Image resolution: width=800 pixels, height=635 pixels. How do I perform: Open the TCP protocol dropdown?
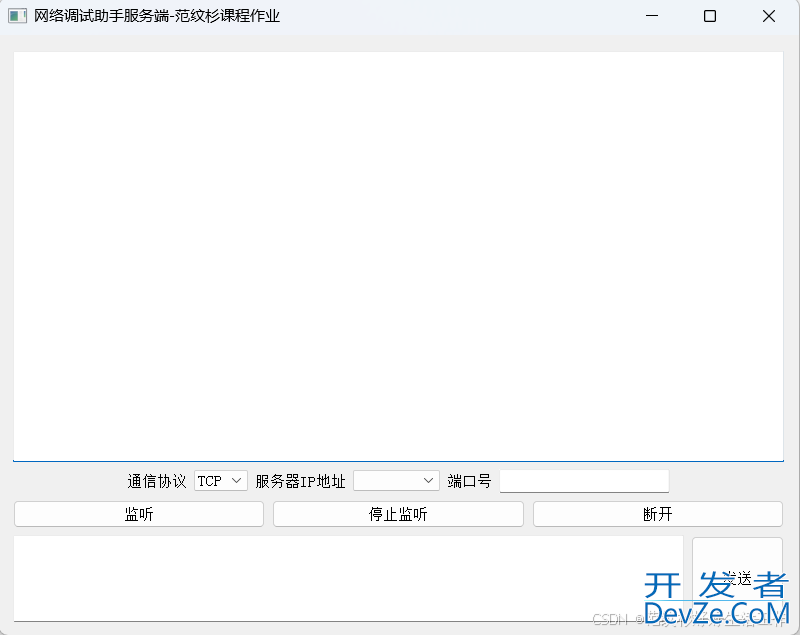click(x=220, y=481)
